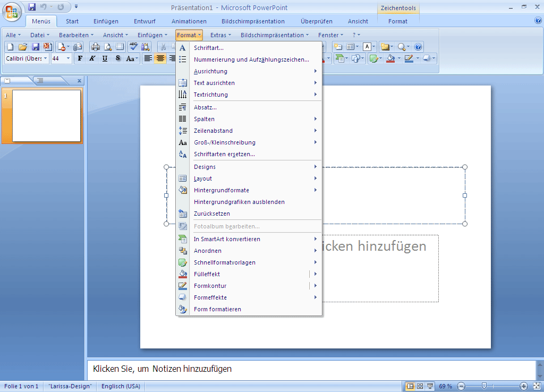Click Schriftarten ersetzen... entry
This screenshot has height=392, width=544.
[249, 154]
